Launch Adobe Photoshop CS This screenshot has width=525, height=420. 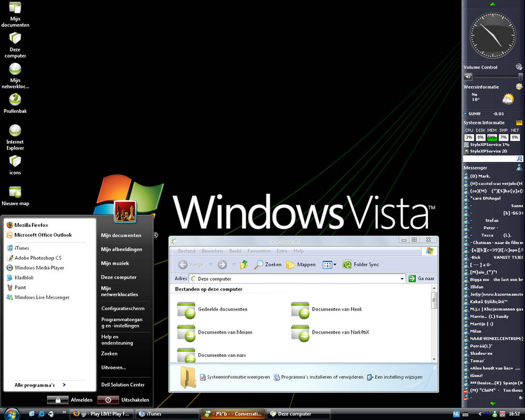point(34,258)
